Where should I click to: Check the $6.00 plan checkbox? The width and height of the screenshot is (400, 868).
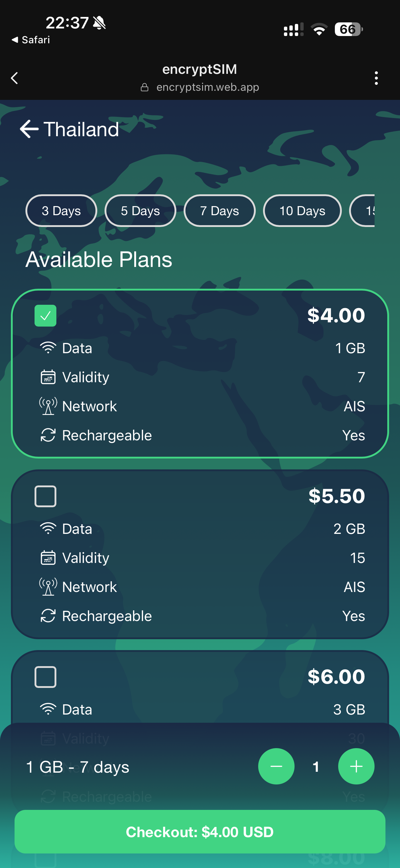click(45, 677)
